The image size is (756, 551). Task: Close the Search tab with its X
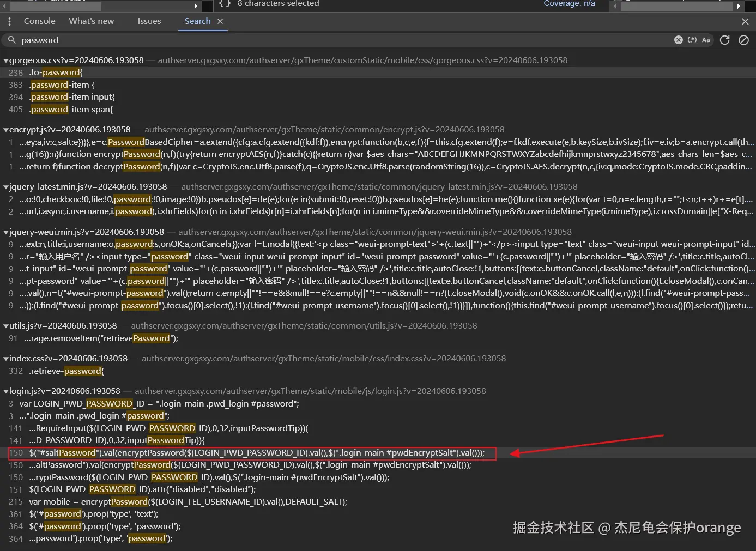pyautogui.click(x=220, y=21)
